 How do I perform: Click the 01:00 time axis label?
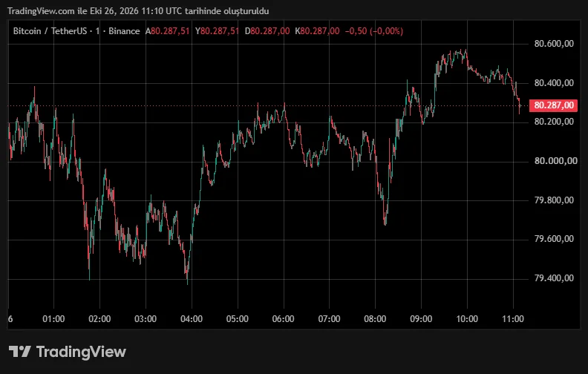[53, 319]
